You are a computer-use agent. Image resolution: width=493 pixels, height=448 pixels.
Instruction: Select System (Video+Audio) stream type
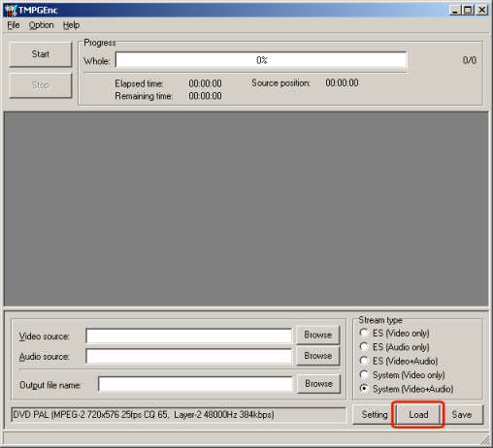point(407,389)
